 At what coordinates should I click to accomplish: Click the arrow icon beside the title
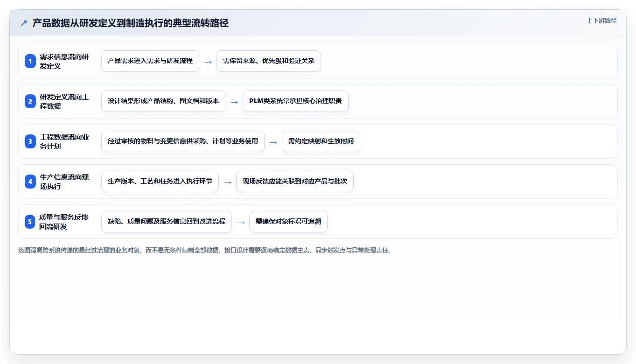[24, 23]
